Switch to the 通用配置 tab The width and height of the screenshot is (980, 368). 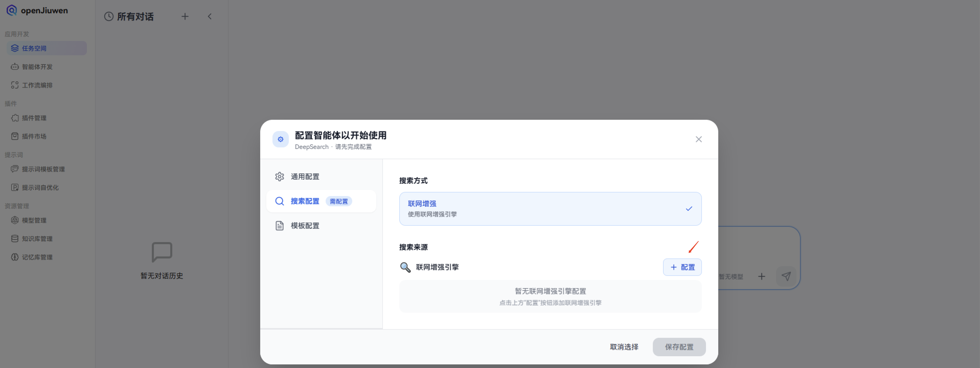click(305, 176)
